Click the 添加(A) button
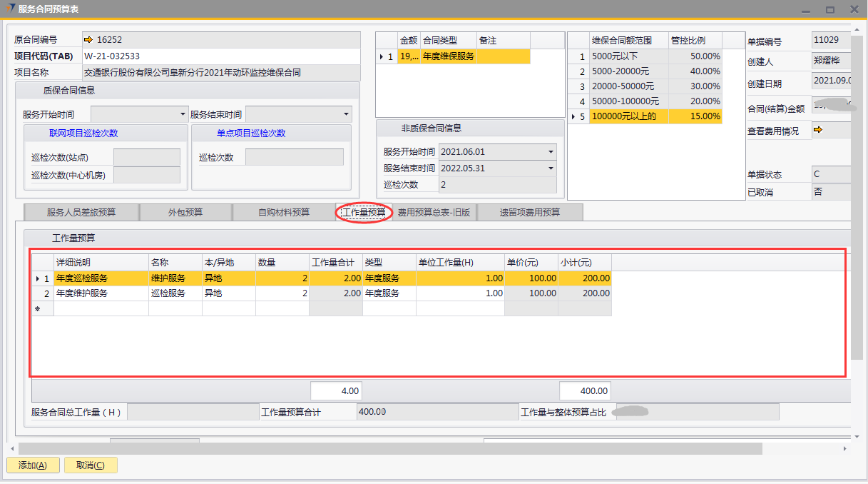 pyautogui.click(x=33, y=465)
